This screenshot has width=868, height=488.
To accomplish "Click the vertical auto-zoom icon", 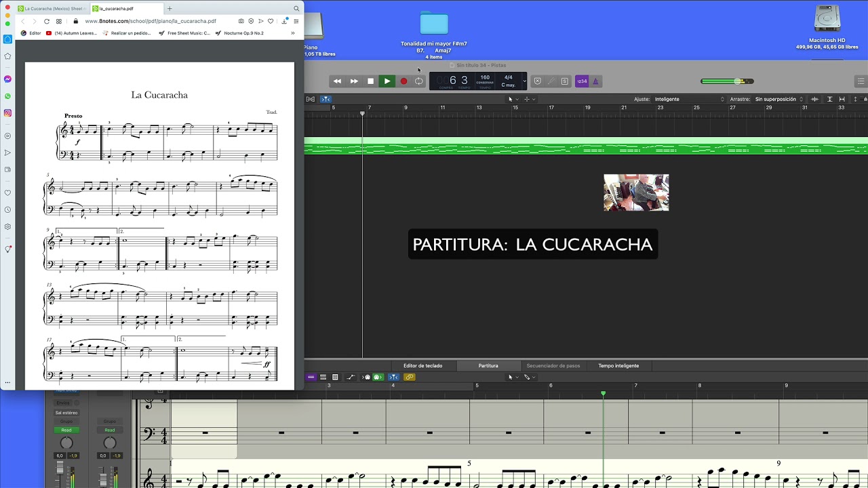I will click(x=830, y=99).
